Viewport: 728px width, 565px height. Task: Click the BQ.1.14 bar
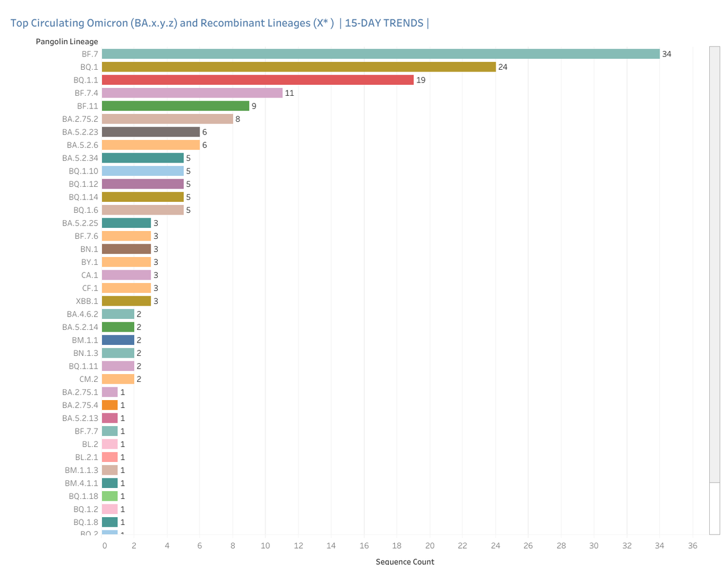143,197
